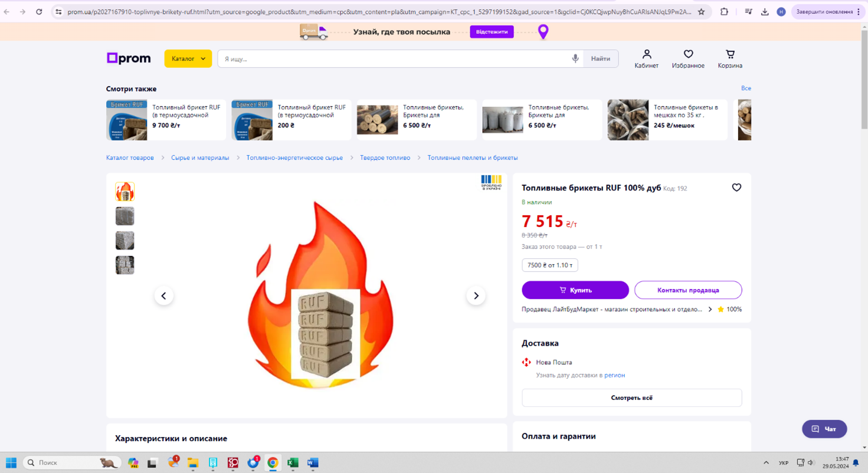Open Избранное favorites heart in header
The height and width of the screenshot is (473, 868).
coord(688,59)
